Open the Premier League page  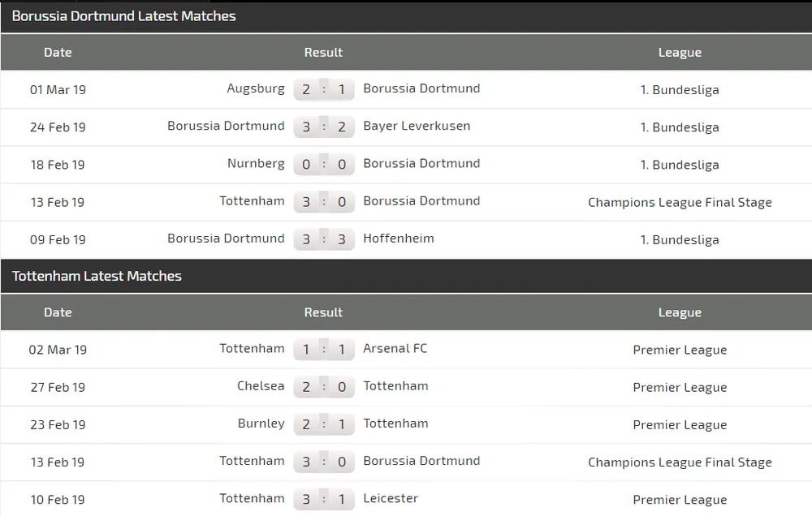(680, 350)
